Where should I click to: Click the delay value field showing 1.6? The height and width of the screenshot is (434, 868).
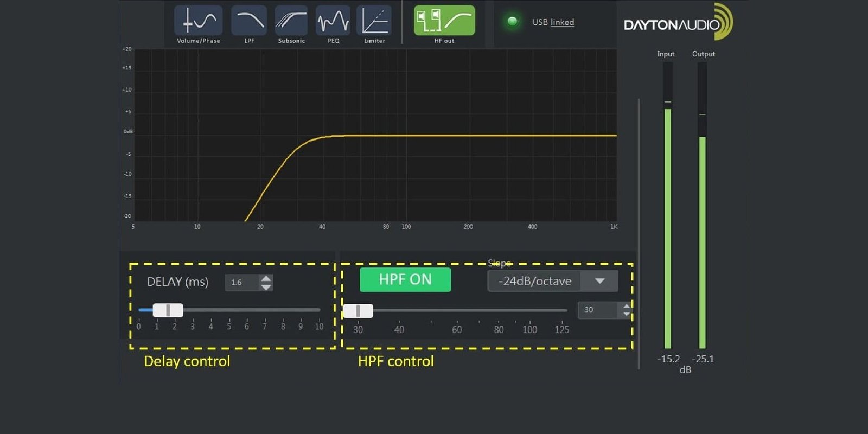[x=242, y=283]
